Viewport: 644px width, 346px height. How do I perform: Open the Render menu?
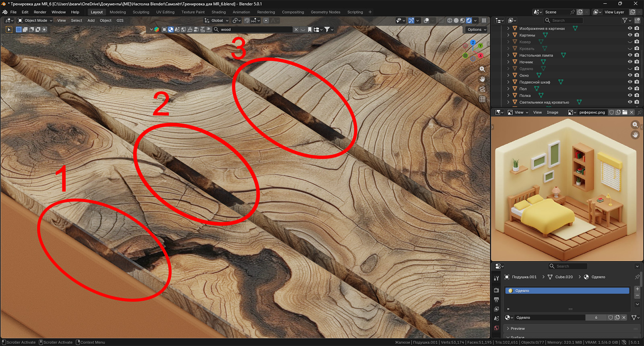[40, 12]
